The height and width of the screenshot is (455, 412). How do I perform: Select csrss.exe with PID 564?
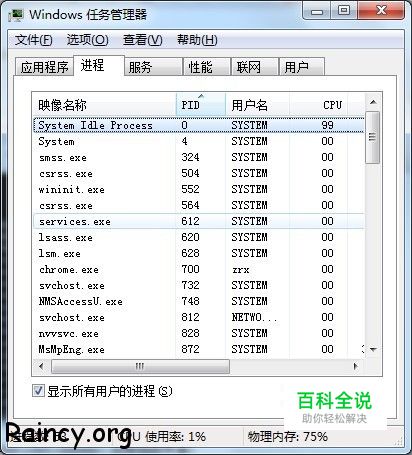coord(199,205)
